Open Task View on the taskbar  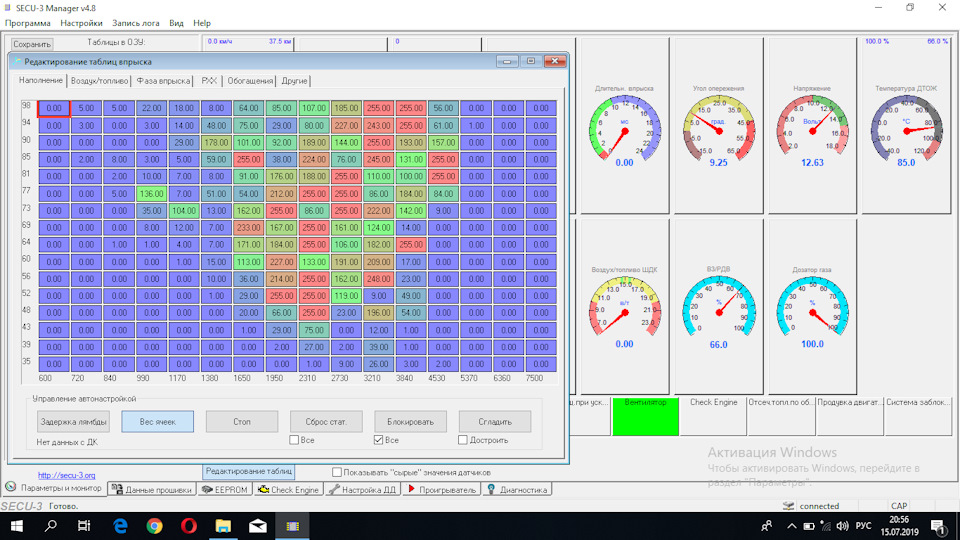coord(84,526)
